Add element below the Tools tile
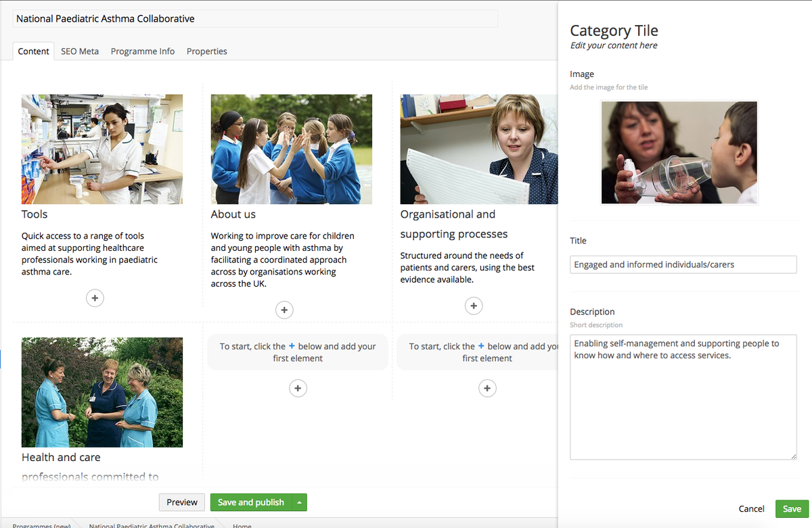 95,297
